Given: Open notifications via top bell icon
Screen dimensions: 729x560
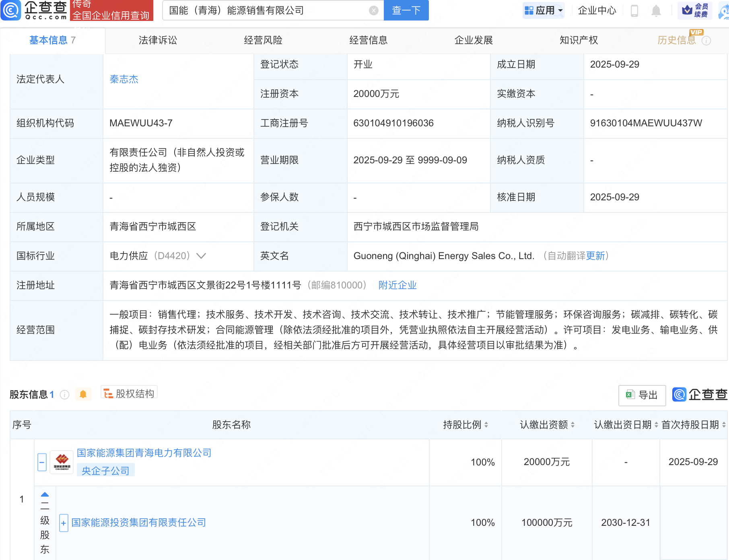Looking at the screenshot, I should coord(656,11).
